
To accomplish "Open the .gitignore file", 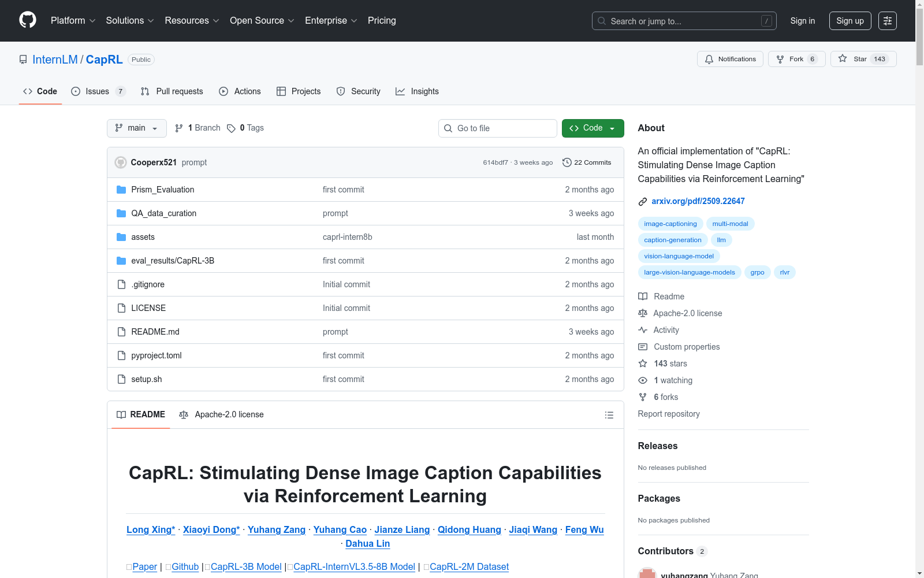I will (148, 284).
